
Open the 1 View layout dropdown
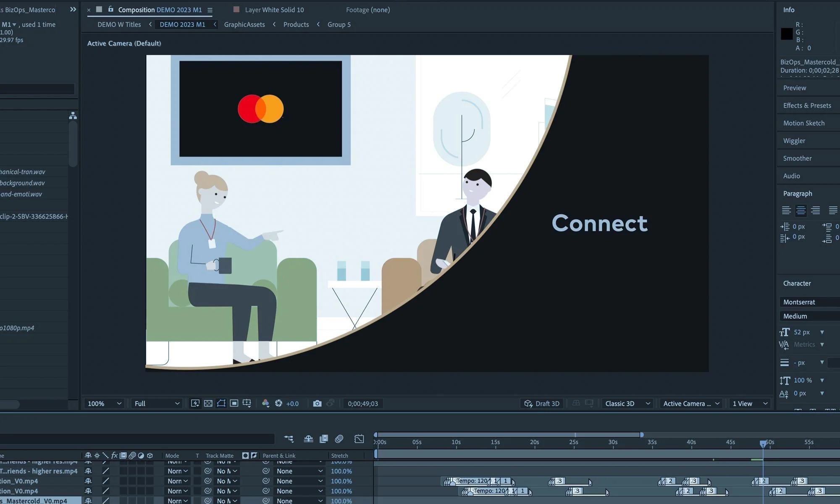click(x=750, y=403)
